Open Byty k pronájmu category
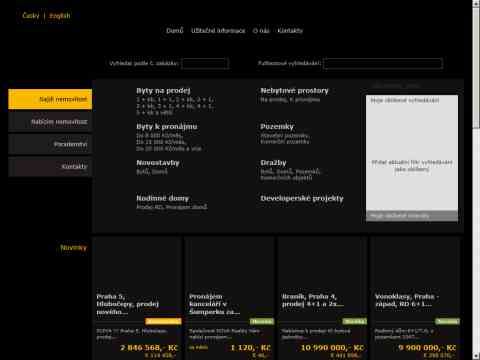This screenshot has height=360, width=480. 167,127
